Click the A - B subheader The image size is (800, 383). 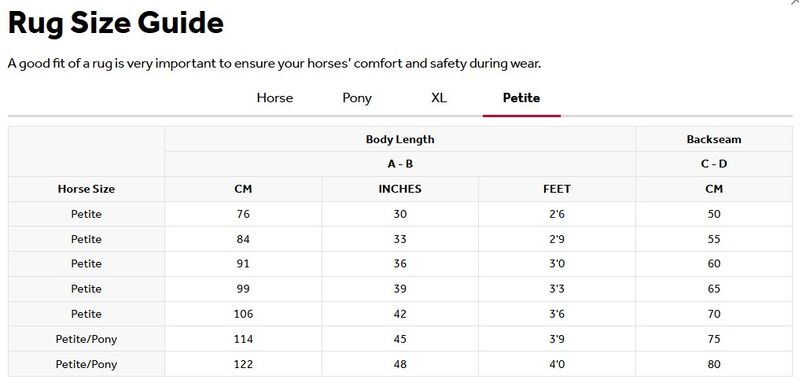(x=400, y=164)
